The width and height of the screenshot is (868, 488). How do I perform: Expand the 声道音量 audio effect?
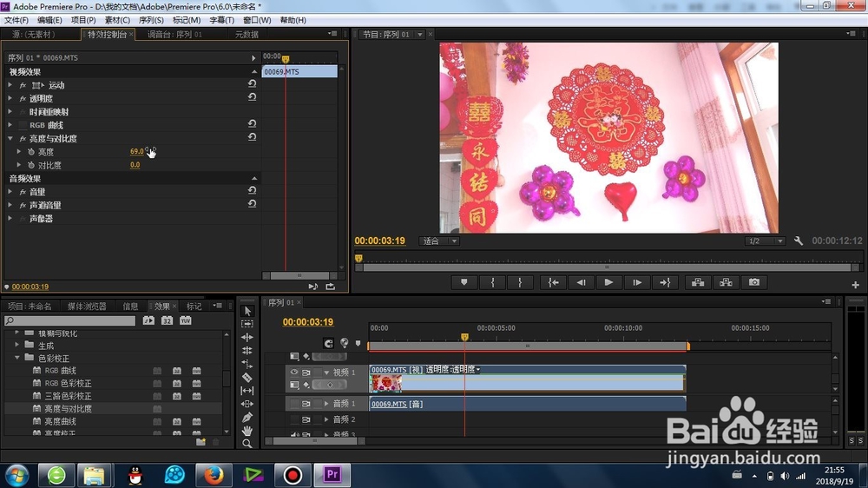[x=10, y=205]
